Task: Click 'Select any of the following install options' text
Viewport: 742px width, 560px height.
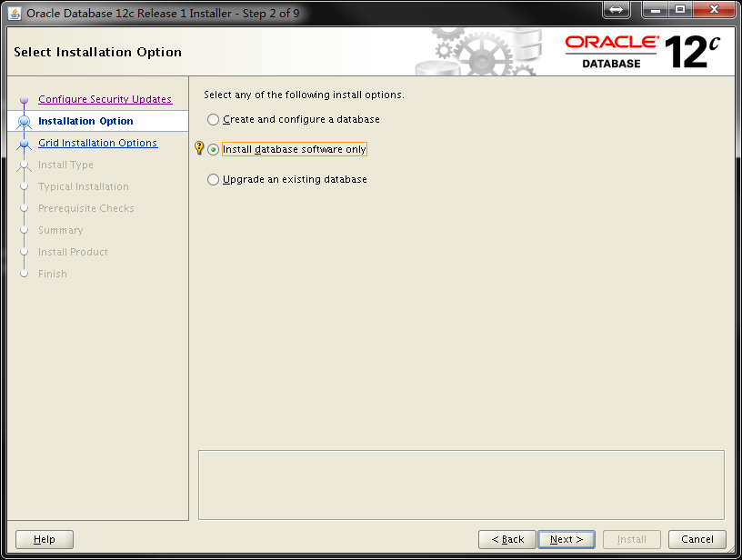Action: click(x=305, y=95)
